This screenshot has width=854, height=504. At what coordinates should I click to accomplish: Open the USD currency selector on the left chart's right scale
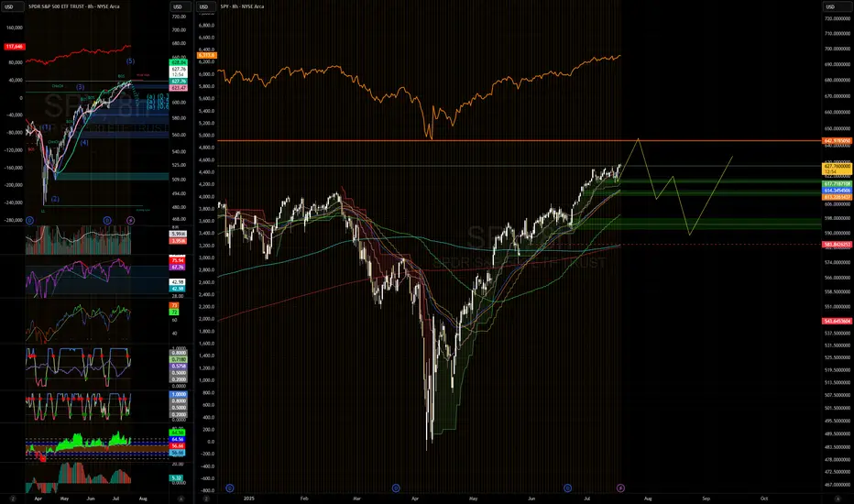click(x=181, y=6)
